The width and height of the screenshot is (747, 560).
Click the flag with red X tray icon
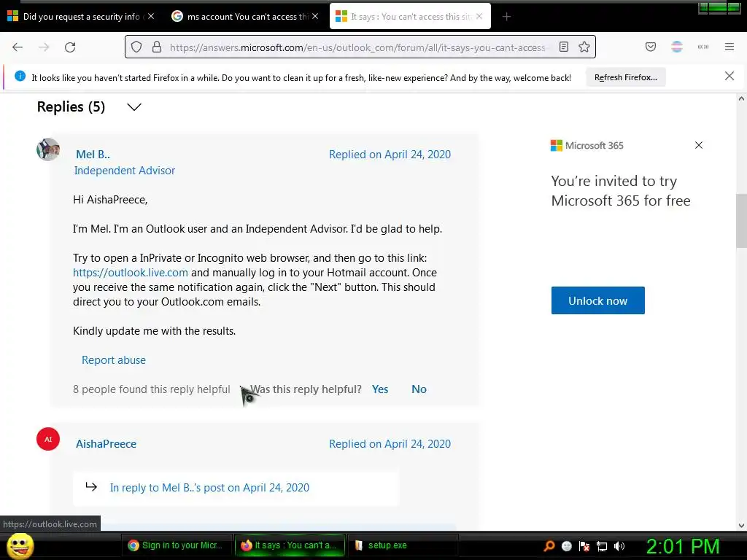tap(584, 546)
